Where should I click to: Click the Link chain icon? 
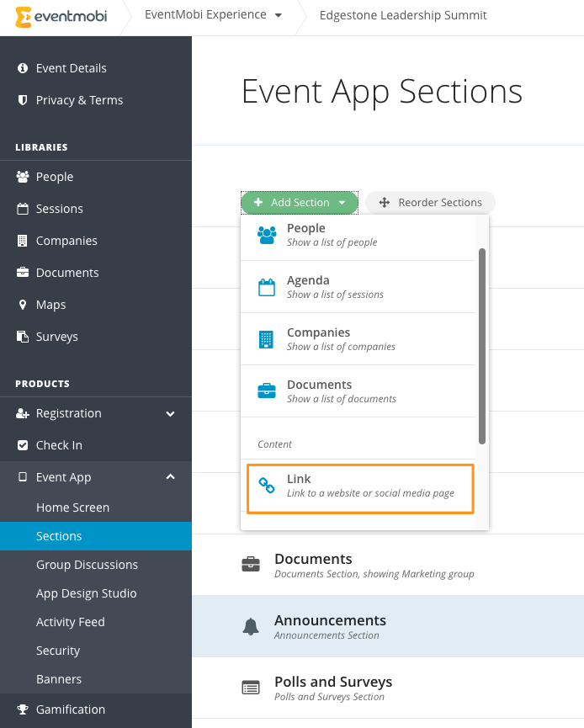pyautogui.click(x=267, y=486)
